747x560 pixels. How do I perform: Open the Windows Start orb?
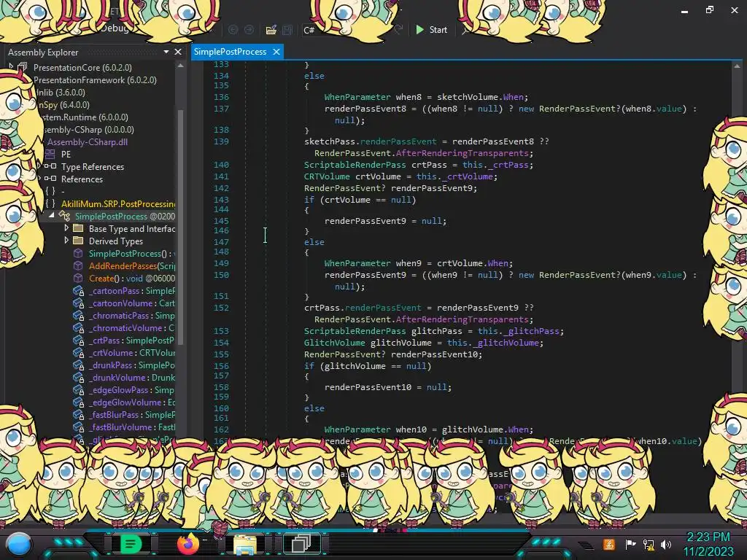(x=19, y=544)
